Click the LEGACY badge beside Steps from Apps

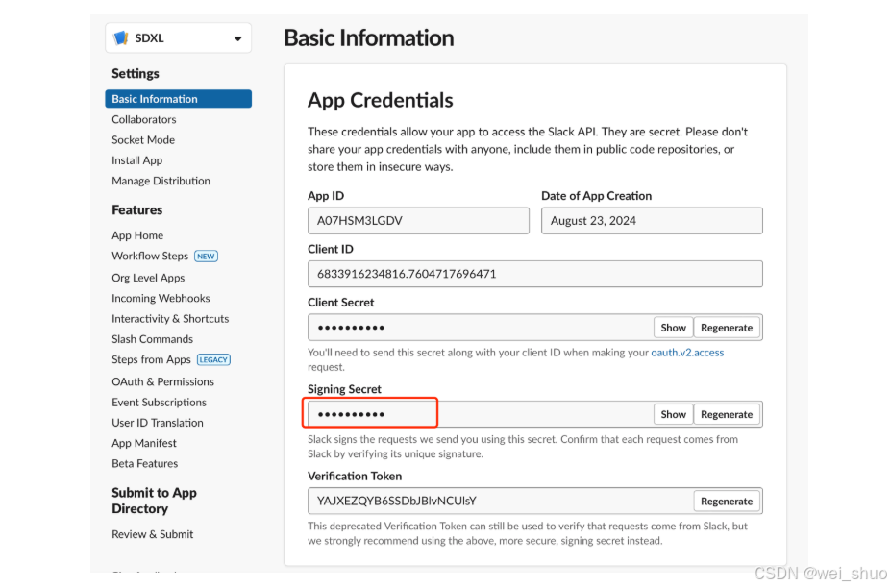213,359
